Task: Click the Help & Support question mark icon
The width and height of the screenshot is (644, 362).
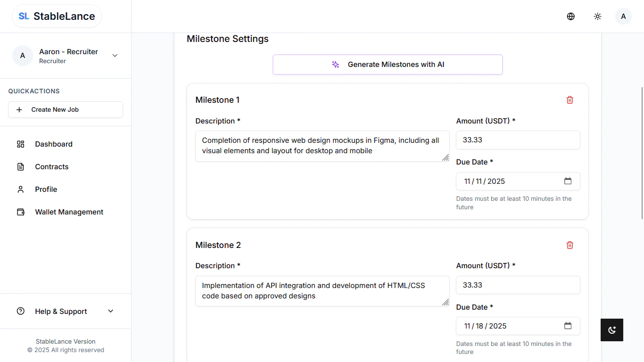Action: 20,311
